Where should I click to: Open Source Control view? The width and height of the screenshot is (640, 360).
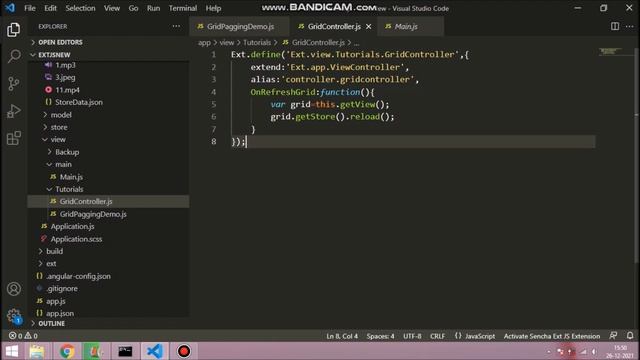(13, 84)
